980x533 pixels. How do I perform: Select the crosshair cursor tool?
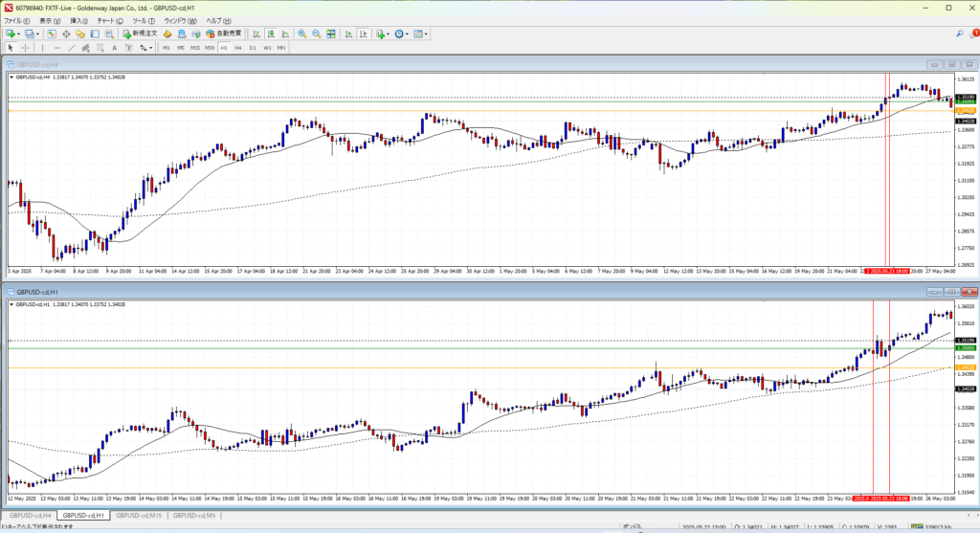[25, 47]
